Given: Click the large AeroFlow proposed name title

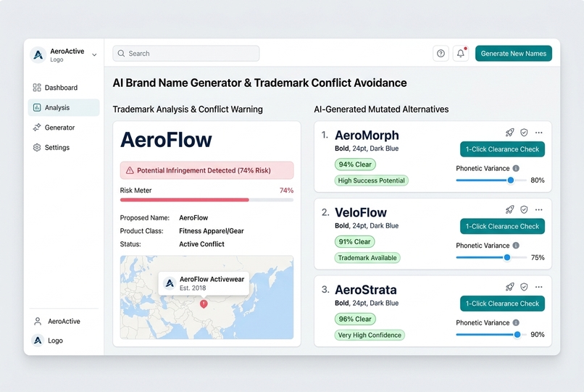Looking at the screenshot, I should click(x=166, y=140).
